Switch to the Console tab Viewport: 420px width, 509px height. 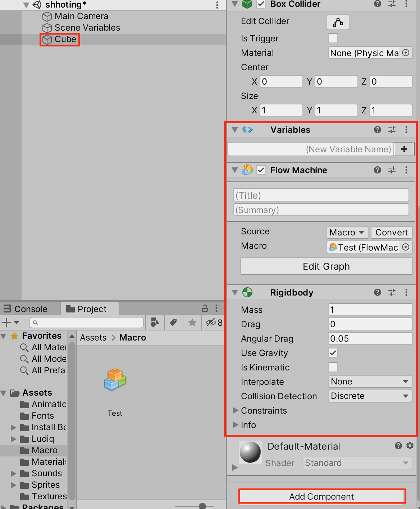tap(30, 308)
